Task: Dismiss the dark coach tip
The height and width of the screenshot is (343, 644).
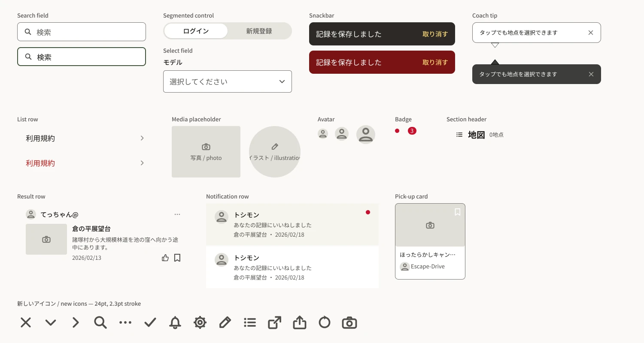Action: click(x=591, y=74)
